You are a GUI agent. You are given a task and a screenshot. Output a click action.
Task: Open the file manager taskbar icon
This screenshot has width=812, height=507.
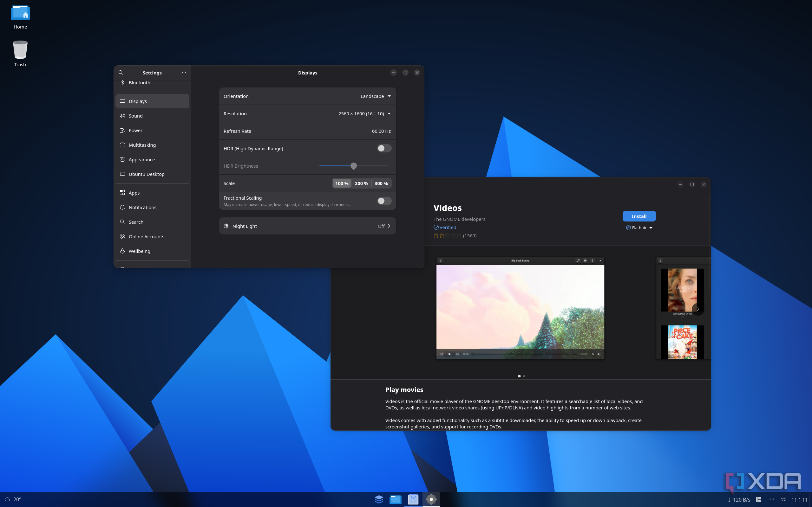(395, 499)
